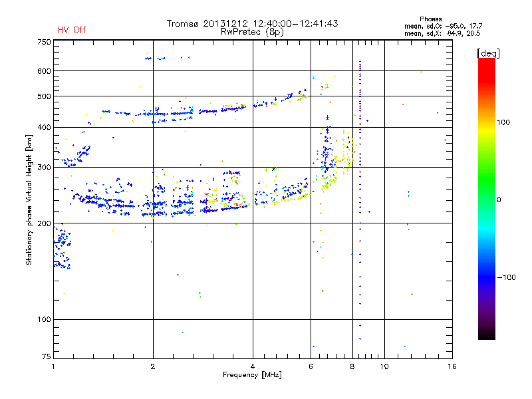Click the phase colorbar gradient
532x399 pixels.
487,199
